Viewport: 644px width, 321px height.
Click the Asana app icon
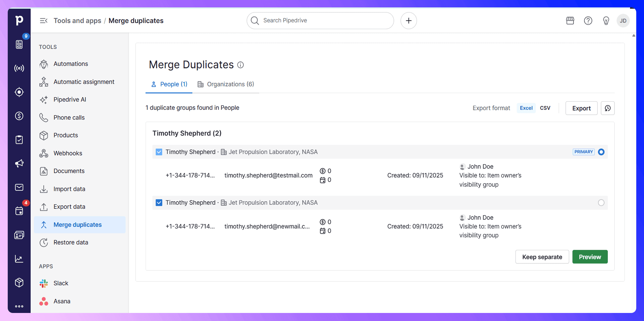[44, 302]
